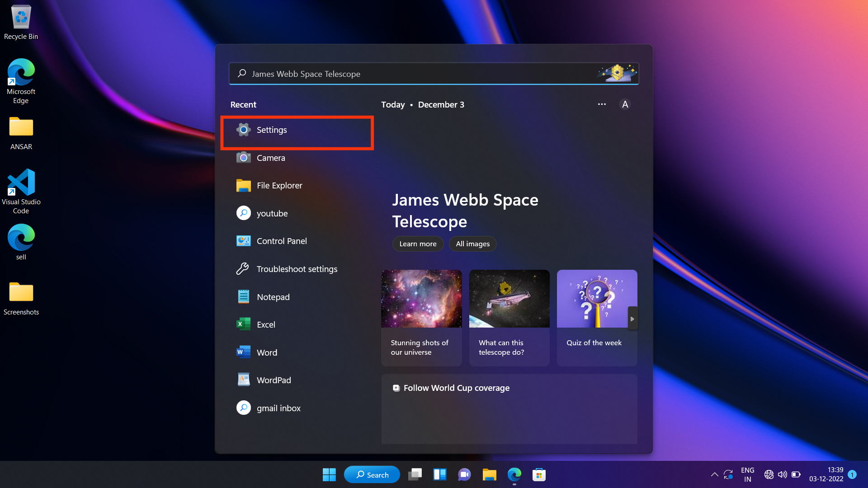Select the Screenshots desktop folder
The width and height of the screenshot is (868, 488).
click(x=21, y=298)
